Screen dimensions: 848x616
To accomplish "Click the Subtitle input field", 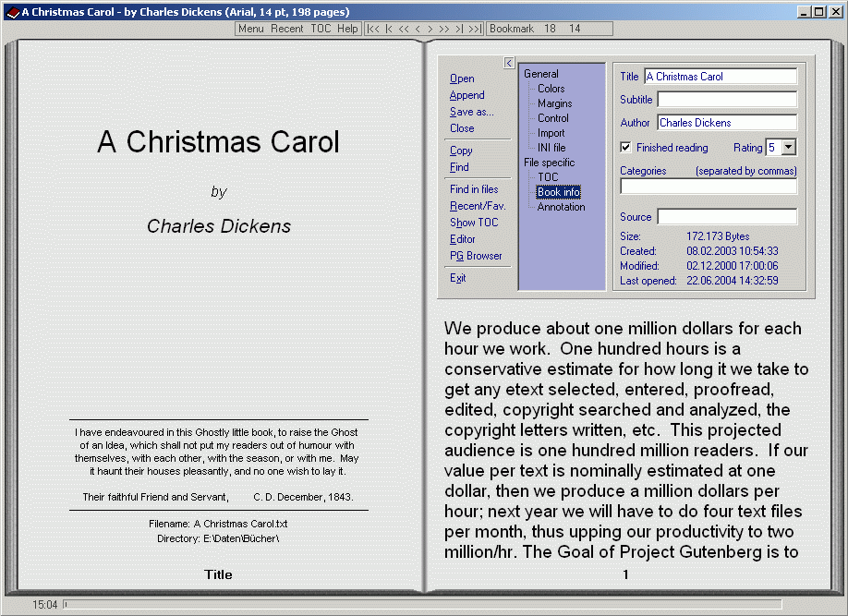I will point(727,100).
